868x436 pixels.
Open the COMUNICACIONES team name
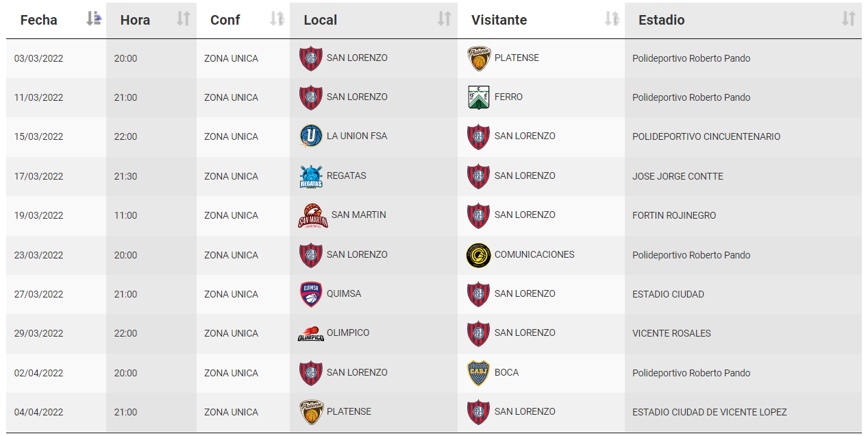click(x=534, y=254)
